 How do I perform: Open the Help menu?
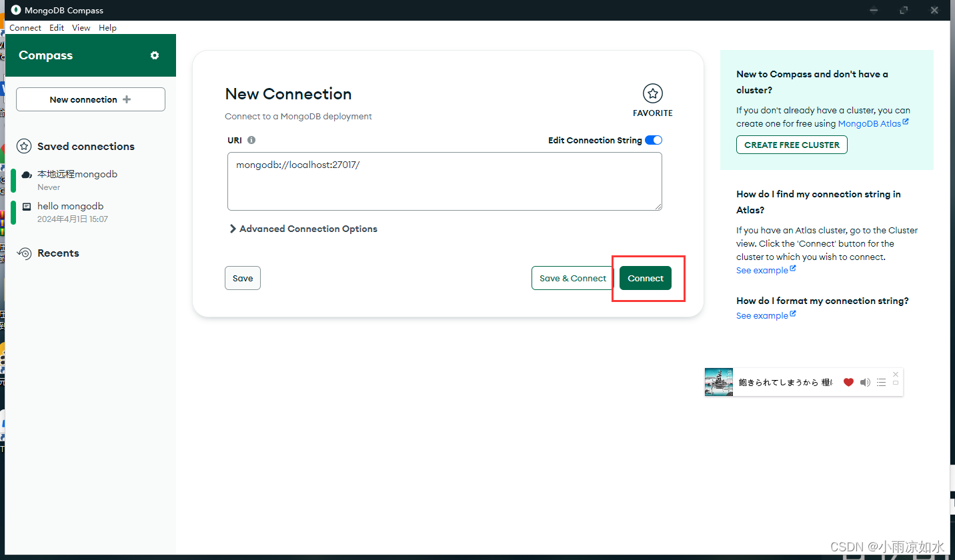click(107, 28)
